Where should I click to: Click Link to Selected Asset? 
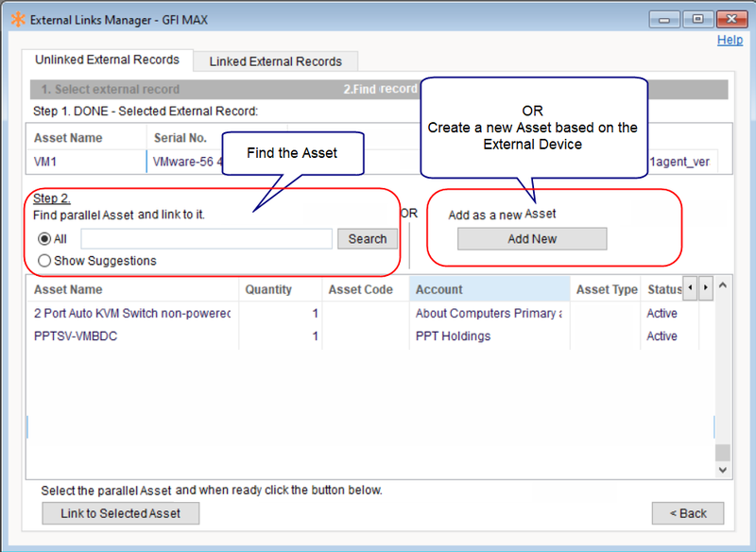[120, 513]
